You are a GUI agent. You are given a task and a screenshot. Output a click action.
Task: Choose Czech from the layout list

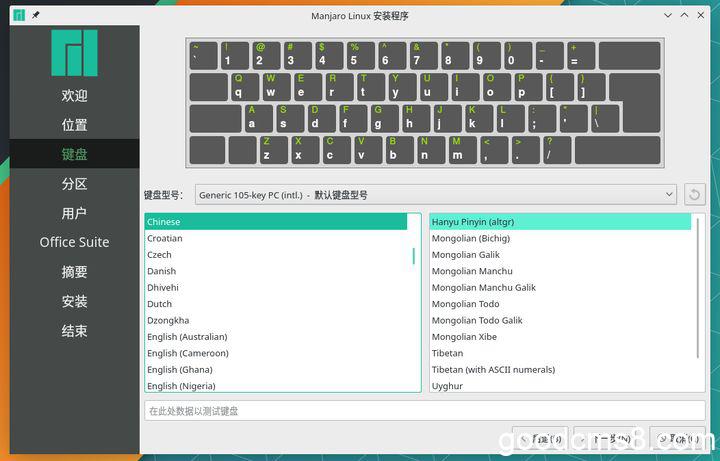coord(276,255)
